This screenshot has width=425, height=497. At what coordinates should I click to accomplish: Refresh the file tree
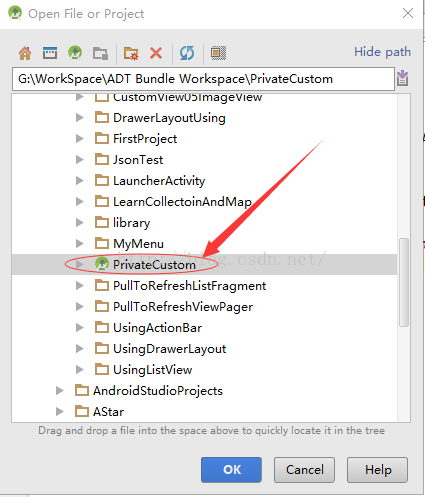click(x=187, y=53)
